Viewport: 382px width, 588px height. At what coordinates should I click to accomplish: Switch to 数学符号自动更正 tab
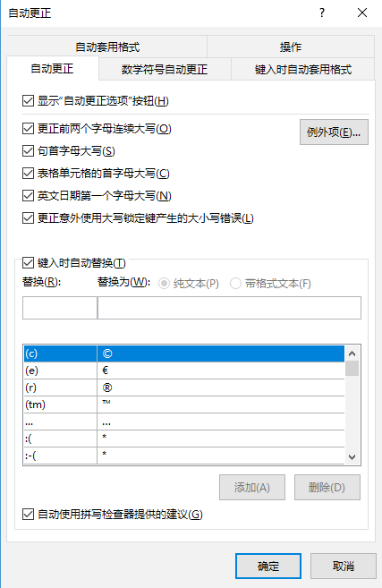click(x=165, y=70)
